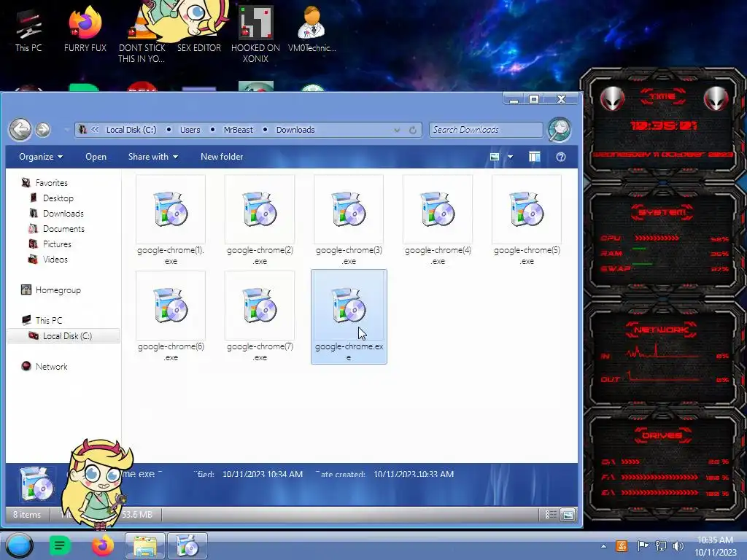The width and height of the screenshot is (747, 560).
Task: Click Open in the toolbar
Action: pyautogui.click(x=96, y=157)
